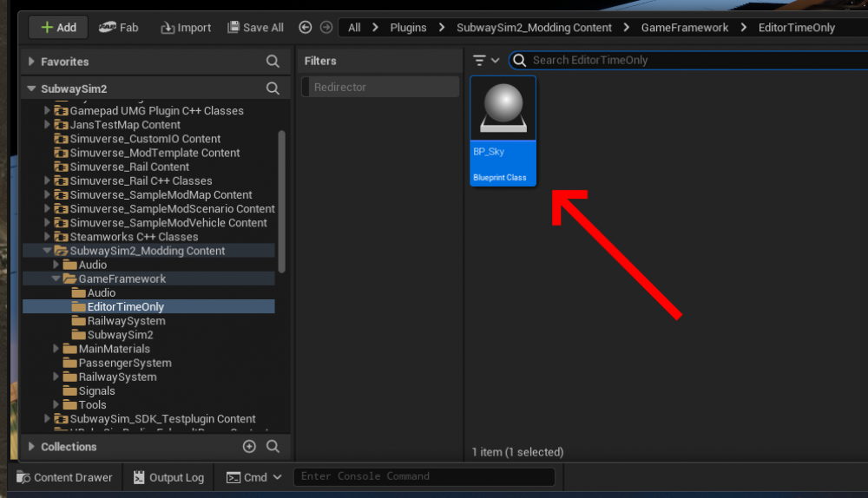Click Save All in the toolbar
This screenshot has width=868, height=498.
coord(255,28)
